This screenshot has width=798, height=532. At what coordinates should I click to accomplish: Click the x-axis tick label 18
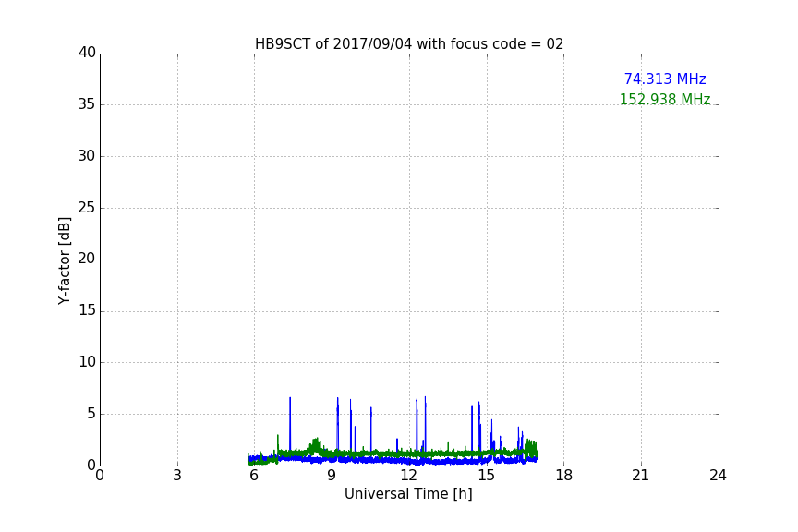pyautogui.click(x=564, y=476)
